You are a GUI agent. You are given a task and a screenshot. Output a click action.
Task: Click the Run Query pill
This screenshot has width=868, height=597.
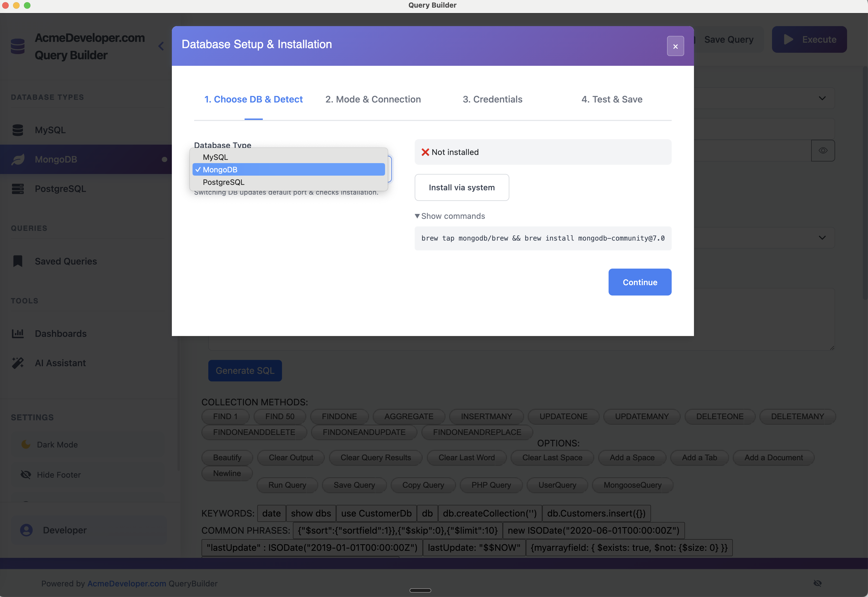(x=287, y=485)
